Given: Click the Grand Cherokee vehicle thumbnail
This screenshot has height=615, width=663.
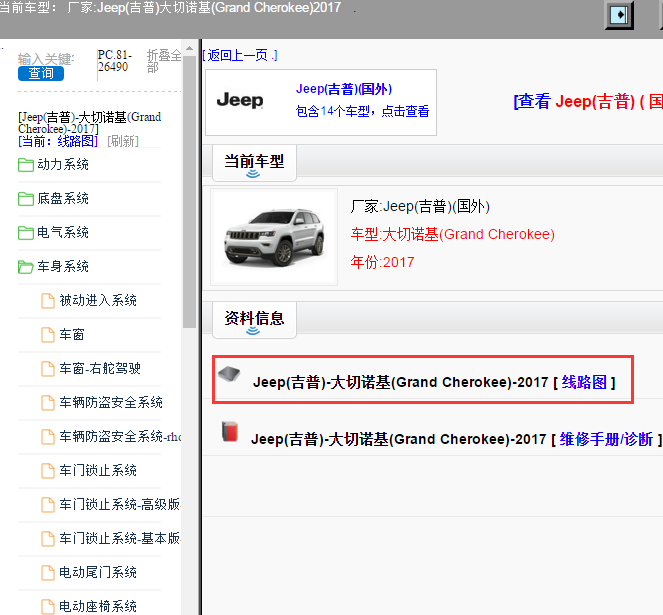Looking at the screenshot, I should click(274, 237).
